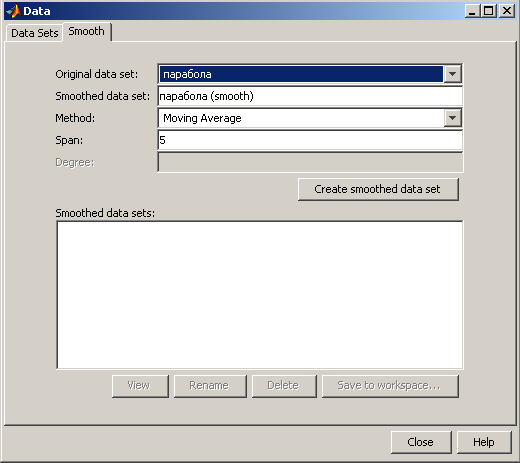520x463 pixels.
Task: Maximize the Data window
Action: [x=489, y=11]
